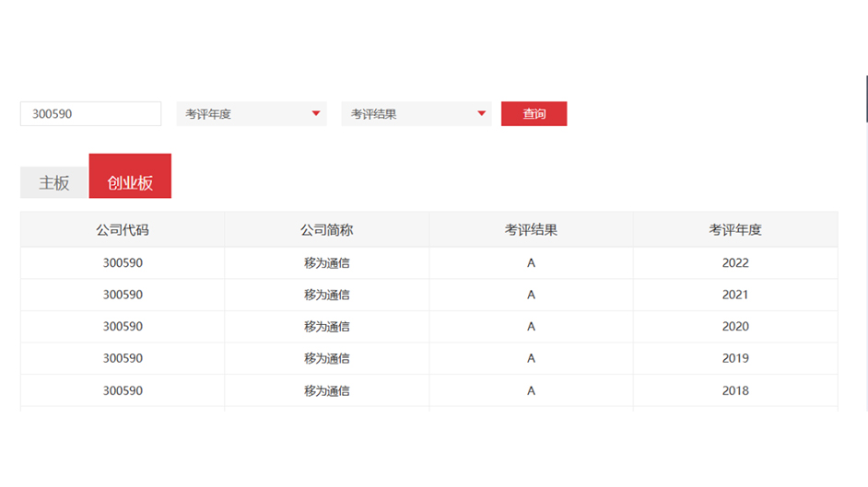The image size is (868, 487).
Task: Click 移为通信 in the 2021 row
Action: click(x=327, y=295)
